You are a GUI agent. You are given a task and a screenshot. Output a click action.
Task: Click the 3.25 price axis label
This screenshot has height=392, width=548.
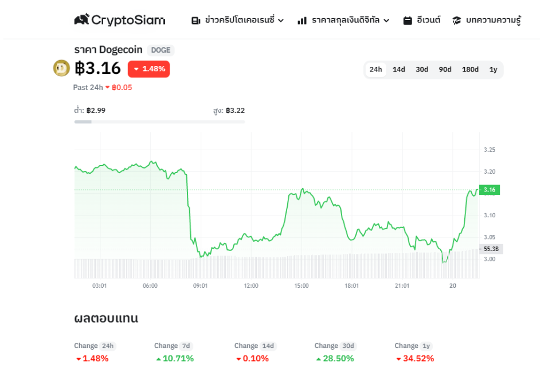tap(490, 150)
